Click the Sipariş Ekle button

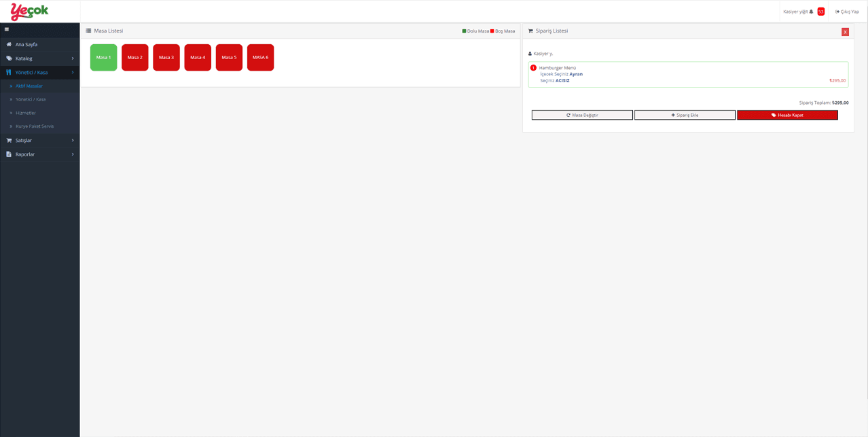685,115
